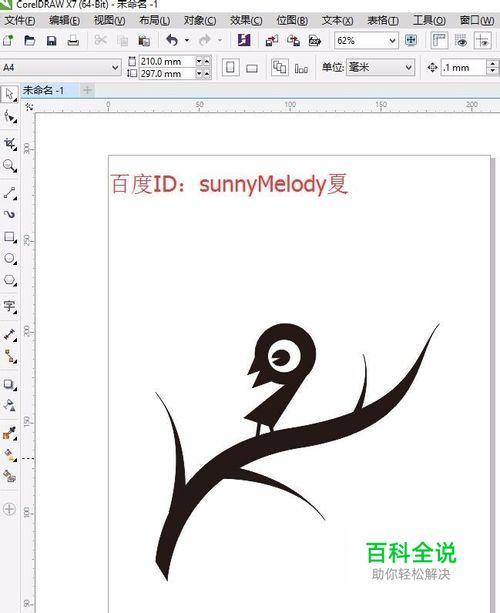
Task: Open the 视图(V) menu
Action: tap(109, 20)
